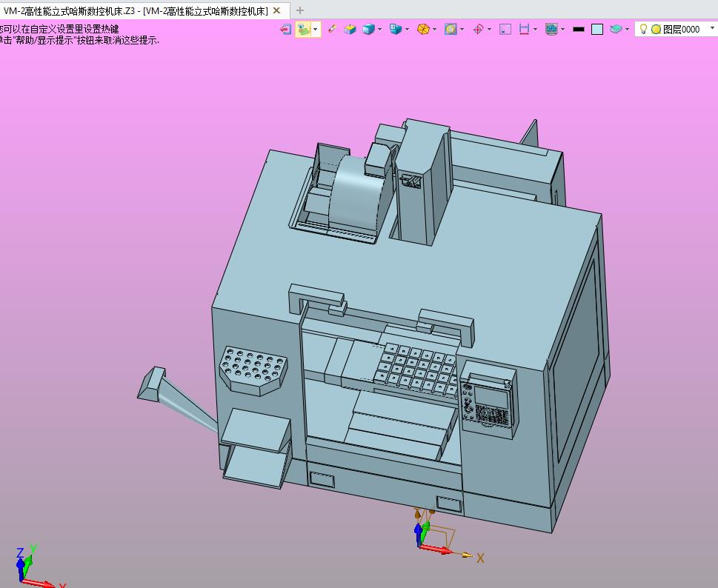Open a new tab with plus button
The width and height of the screenshot is (718, 588).
[300, 10]
